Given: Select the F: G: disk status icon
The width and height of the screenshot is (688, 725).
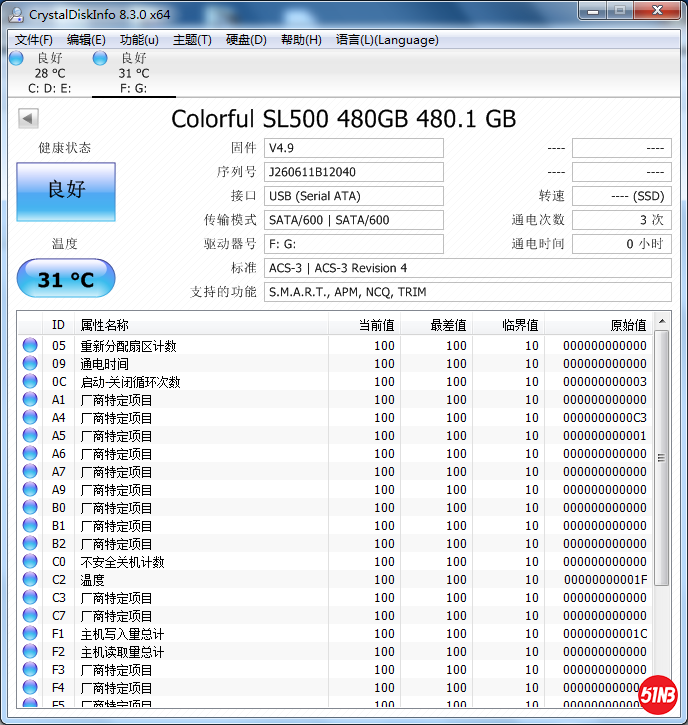Looking at the screenshot, I should tap(100, 59).
